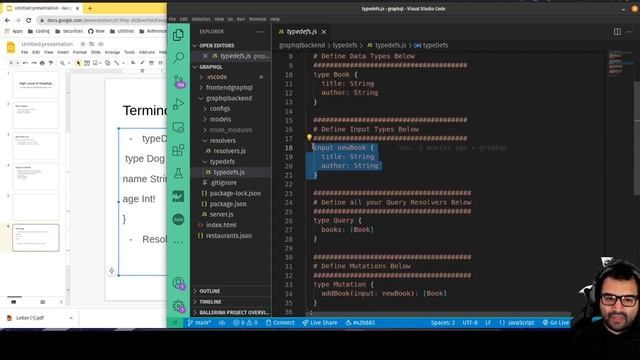Open the Slide menu in Google Slides
The height and width of the screenshot is (360, 640).
pyautogui.click(x=96, y=52)
